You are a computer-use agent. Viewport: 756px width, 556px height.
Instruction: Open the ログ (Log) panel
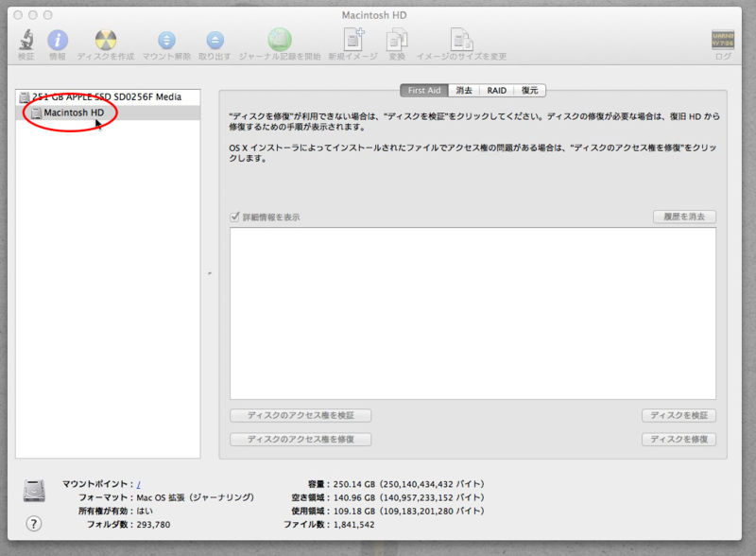723,42
